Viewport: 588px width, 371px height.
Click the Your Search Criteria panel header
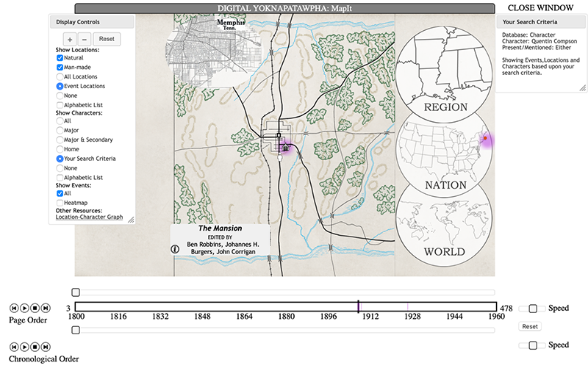[x=541, y=22]
